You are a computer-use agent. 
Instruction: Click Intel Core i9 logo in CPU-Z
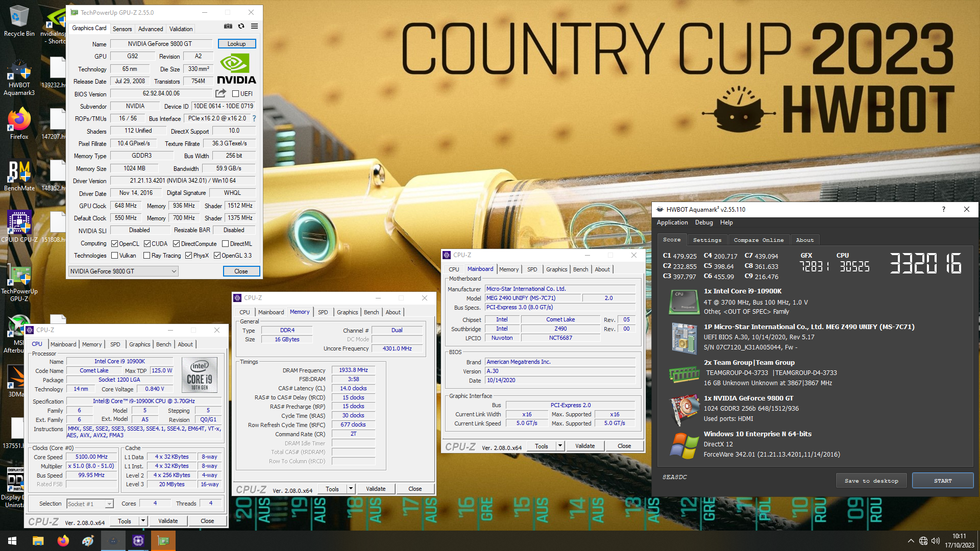200,374
